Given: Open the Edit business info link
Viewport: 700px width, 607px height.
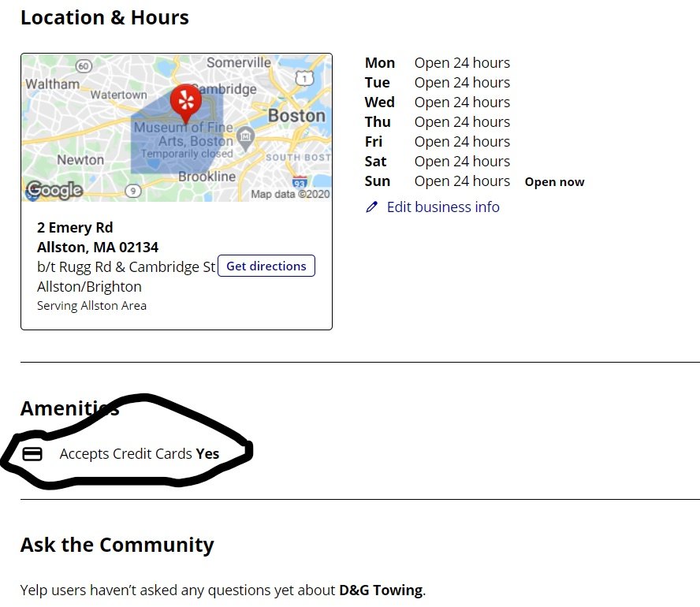Looking at the screenshot, I should pos(443,207).
